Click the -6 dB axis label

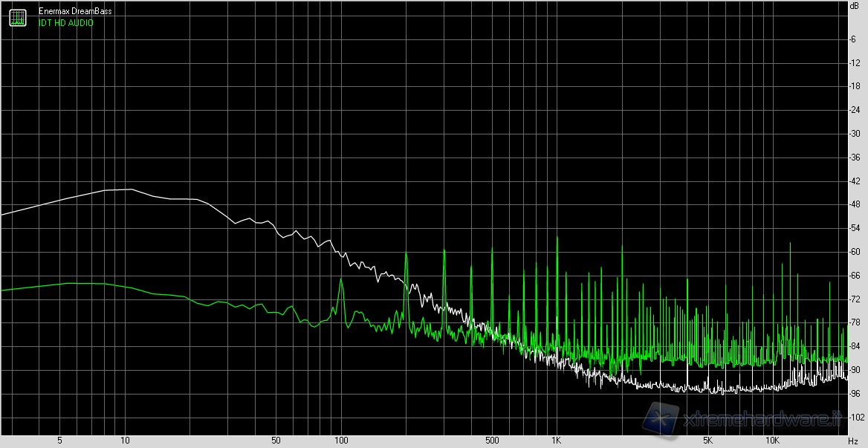pos(855,39)
